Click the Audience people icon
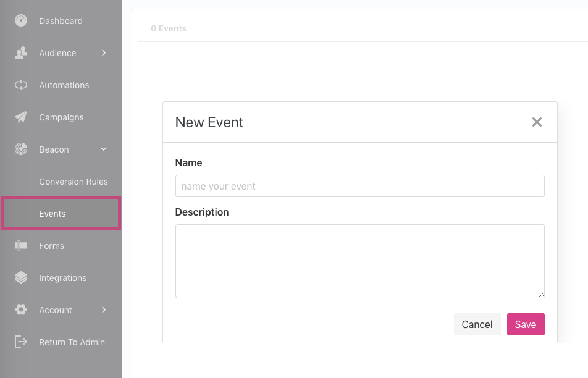This screenshot has height=378, width=588. coord(21,53)
